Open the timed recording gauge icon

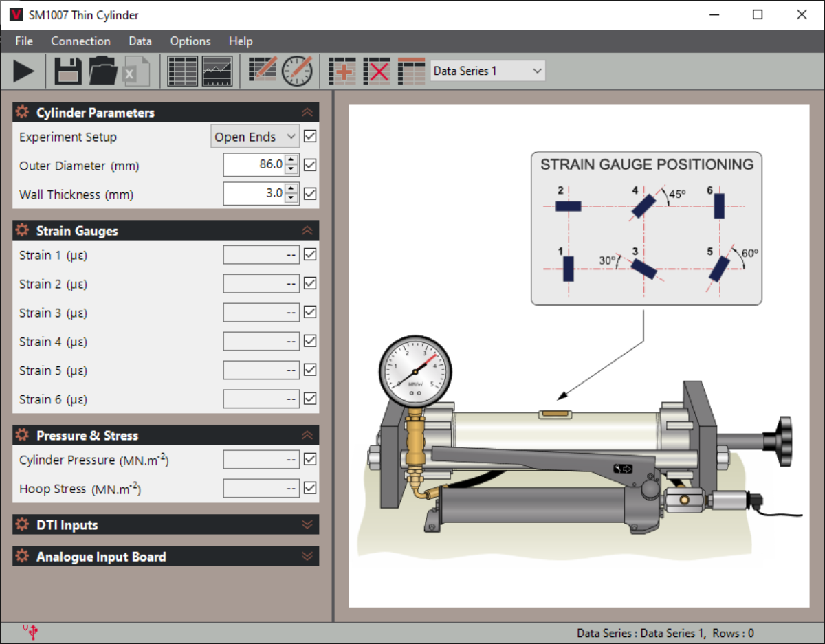298,71
